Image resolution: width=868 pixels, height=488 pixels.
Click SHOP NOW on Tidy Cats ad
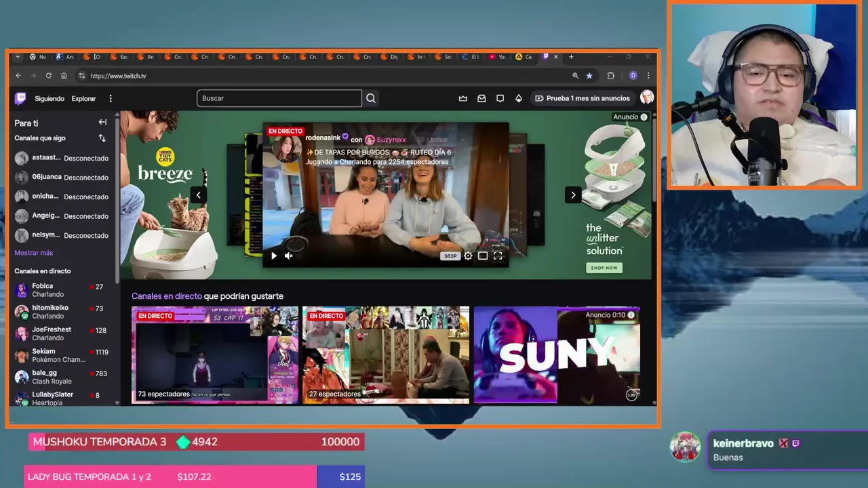[x=604, y=268]
